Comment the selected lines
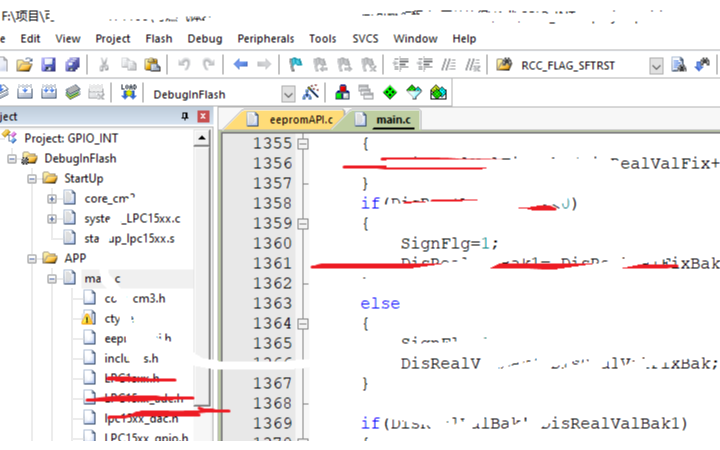This screenshot has height=450, width=720. pos(448,65)
